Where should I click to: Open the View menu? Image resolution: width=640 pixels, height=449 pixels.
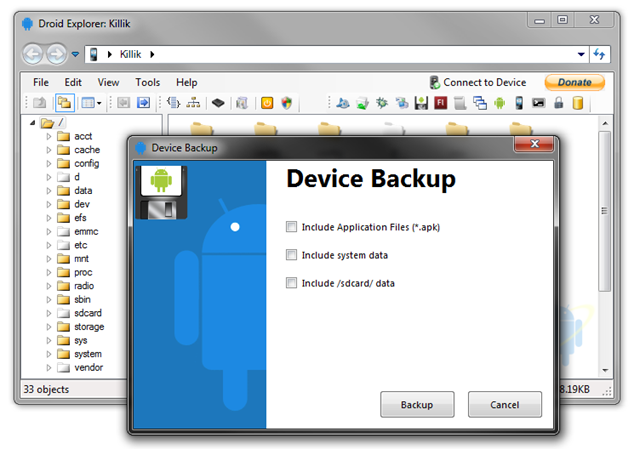(108, 82)
